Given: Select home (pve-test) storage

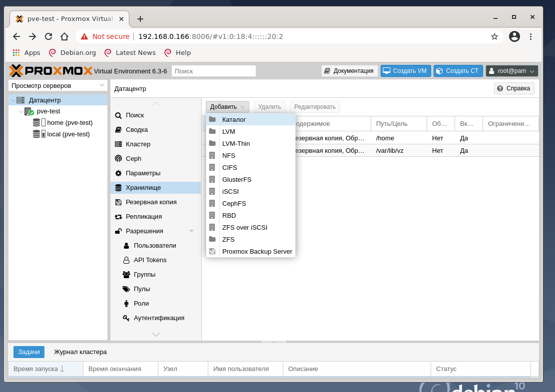Looking at the screenshot, I should coord(70,123).
